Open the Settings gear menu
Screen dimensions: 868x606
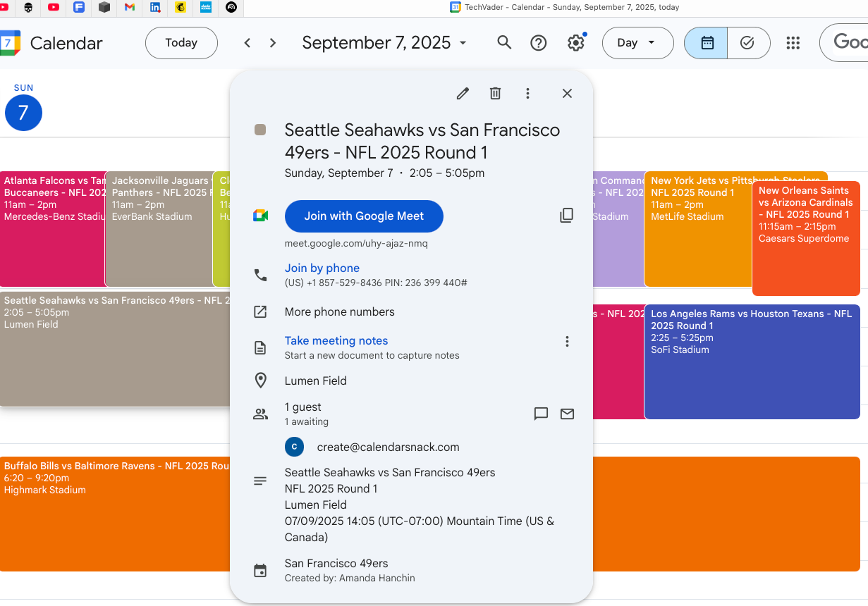tap(576, 43)
